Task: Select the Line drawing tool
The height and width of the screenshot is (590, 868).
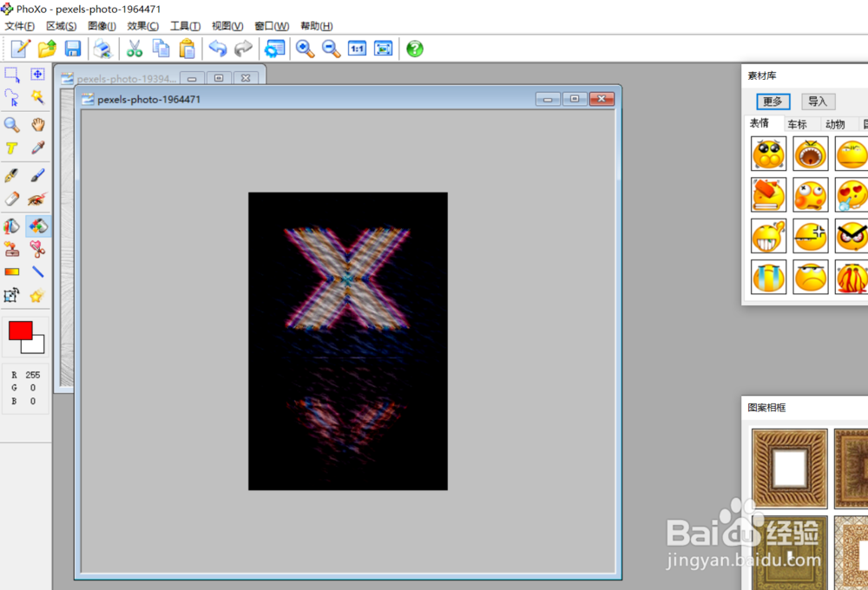Action: point(37,272)
